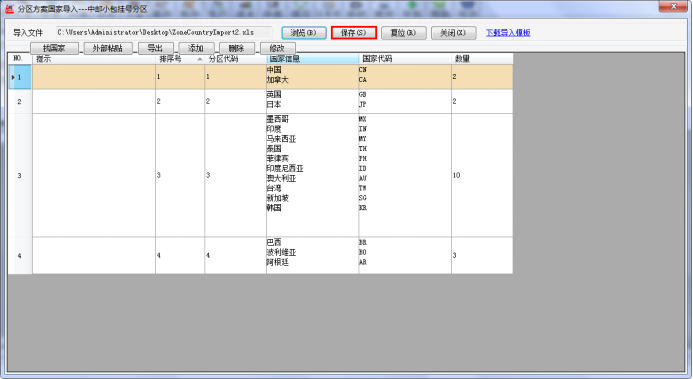The width and height of the screenshot is (693, 379).
Task: Click the row 1 current-record arrow indicator
Action: pos(13,77)
